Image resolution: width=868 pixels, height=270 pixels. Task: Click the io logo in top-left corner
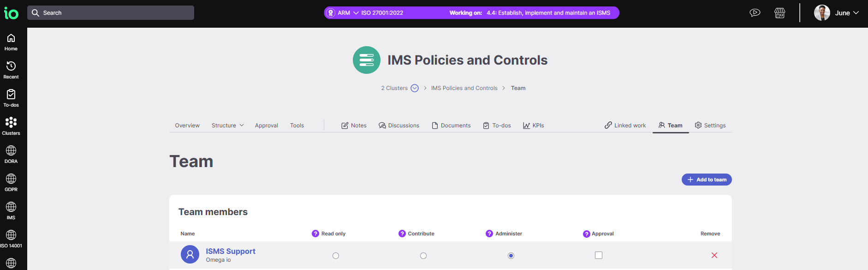pyautogui.click(x=11, y=13)
